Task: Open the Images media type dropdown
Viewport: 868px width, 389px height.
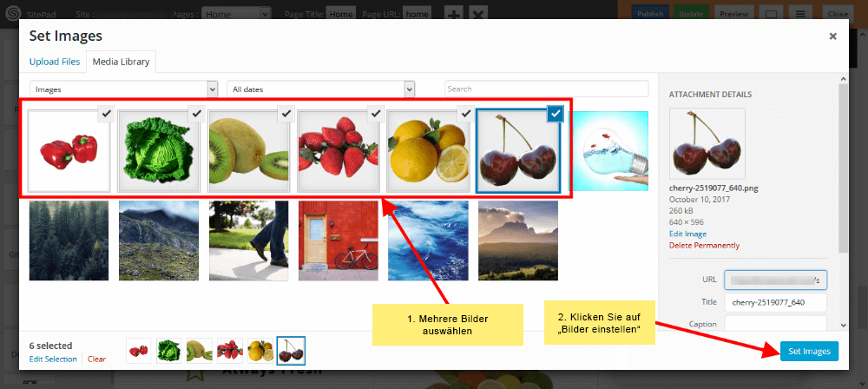Action: pyautogui.click(x=123, y=89)
